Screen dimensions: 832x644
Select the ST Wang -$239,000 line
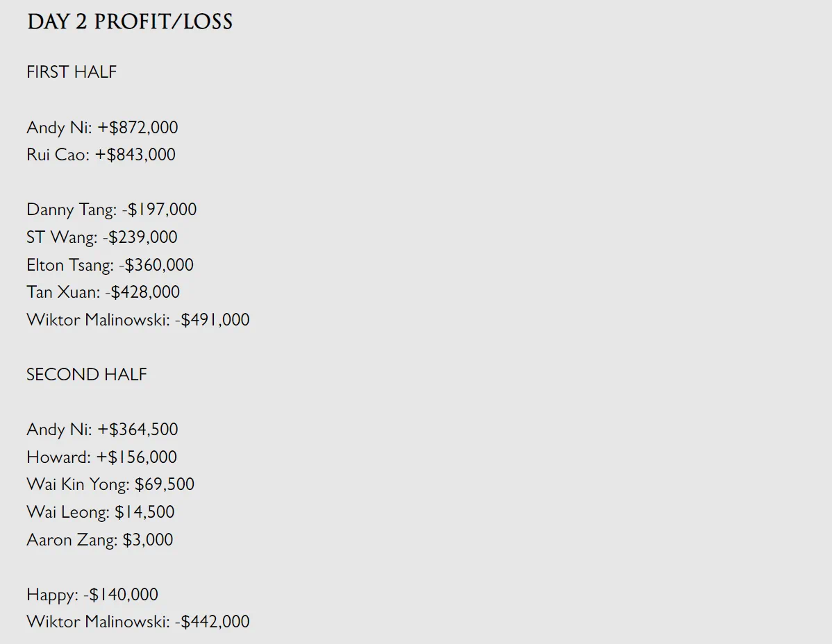(101, 237)
